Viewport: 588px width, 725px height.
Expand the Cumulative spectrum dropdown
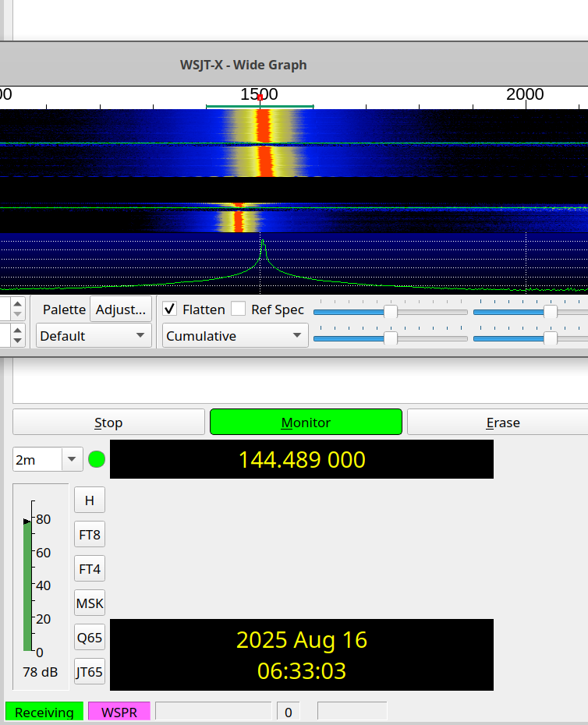click(235, 336)
